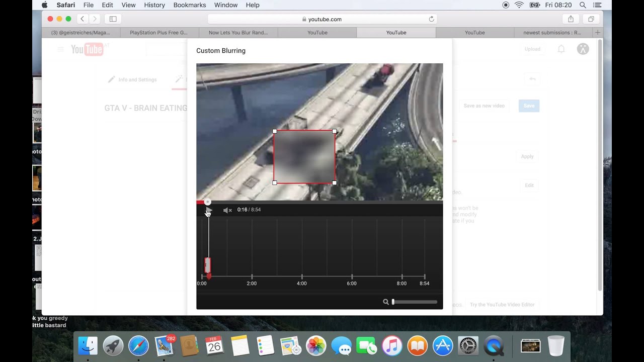Image resolution: width=644 pixels, height=362 pixels.
Task: Open the Bookmarks menu
Action: tap(190, 5)
